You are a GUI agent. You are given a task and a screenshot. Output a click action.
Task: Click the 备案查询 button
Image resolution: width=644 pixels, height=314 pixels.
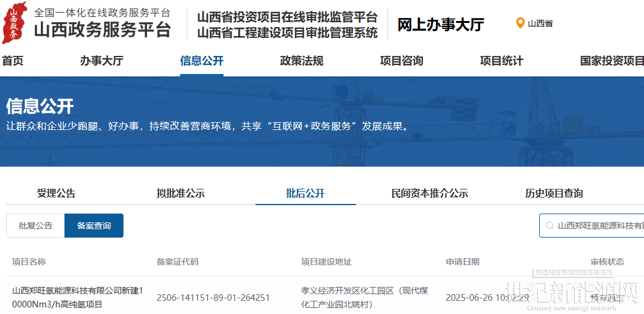click(x=94, y=226)
